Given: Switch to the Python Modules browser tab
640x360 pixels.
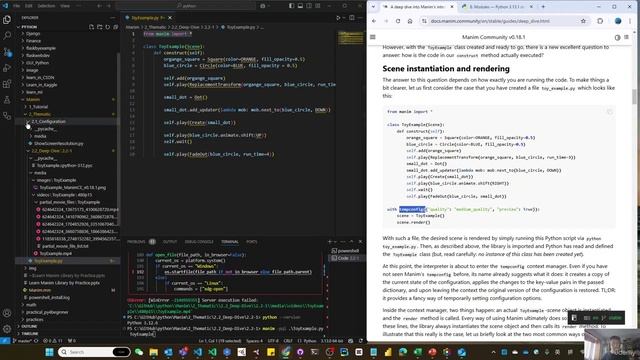Looking at the screenshot, I should [x=496, y=7].
